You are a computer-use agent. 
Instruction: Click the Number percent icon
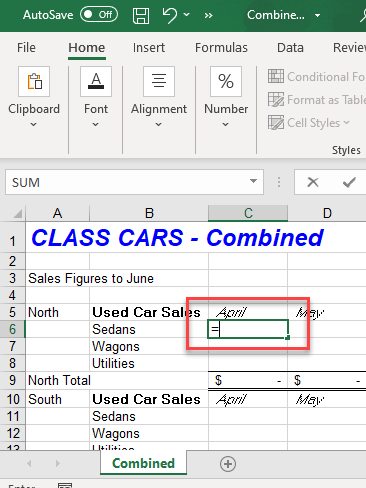point(226,81)
